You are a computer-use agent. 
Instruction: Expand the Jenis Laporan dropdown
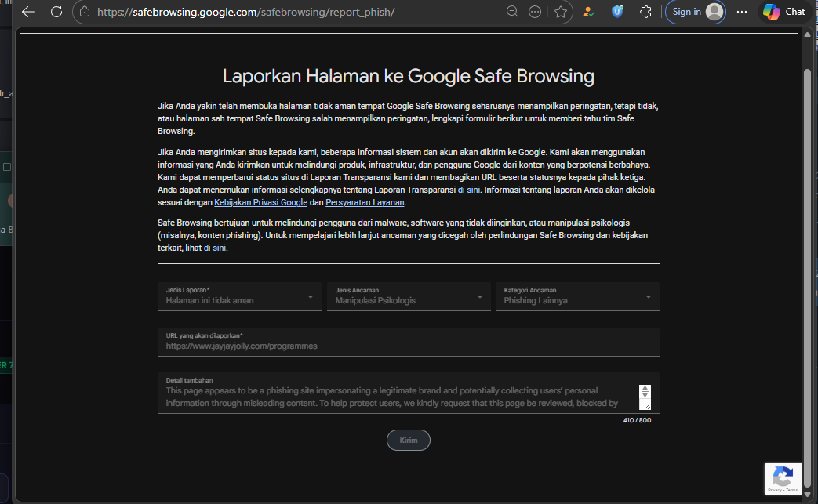pos(239,296)
